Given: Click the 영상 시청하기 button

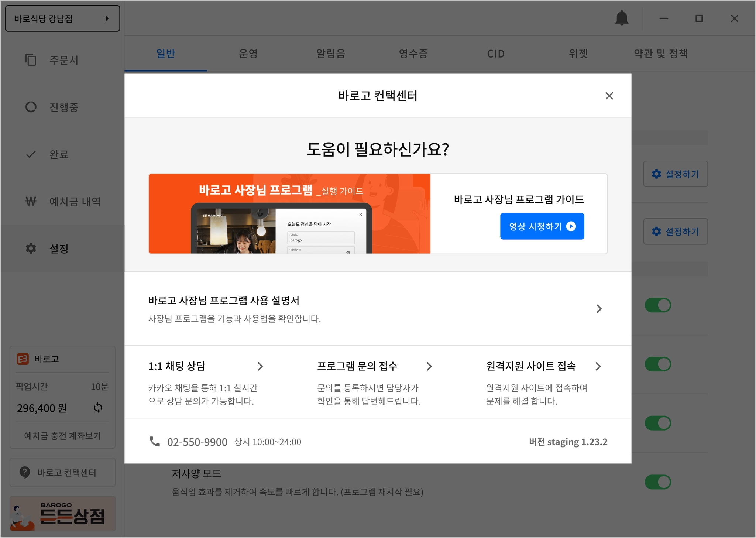Looking at the screenshot, I should tap(542, 226).
